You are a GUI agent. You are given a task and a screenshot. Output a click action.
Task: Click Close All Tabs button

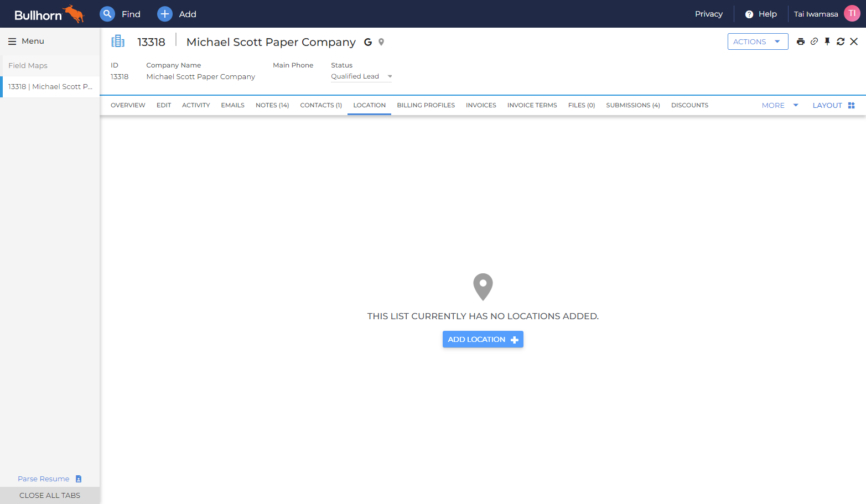point(50,495)
